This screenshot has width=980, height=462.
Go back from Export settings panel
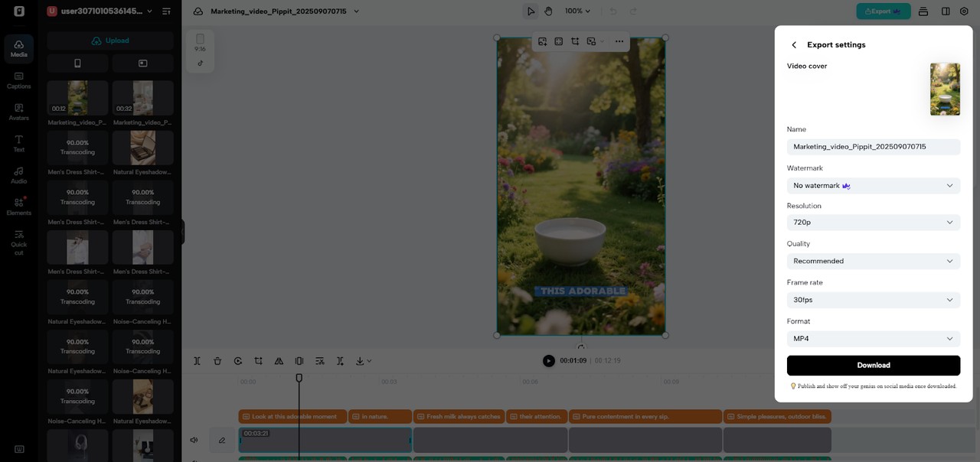[x=794, y=45]
